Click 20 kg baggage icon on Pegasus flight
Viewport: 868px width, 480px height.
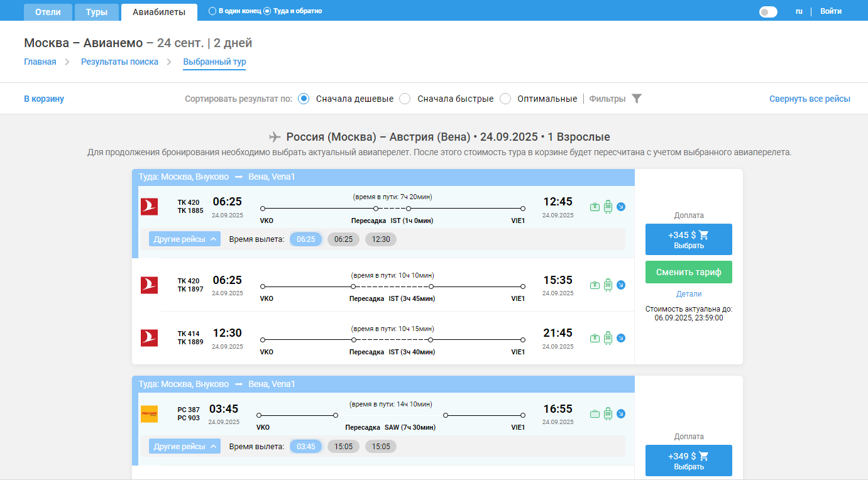click(x=608, y=414)
